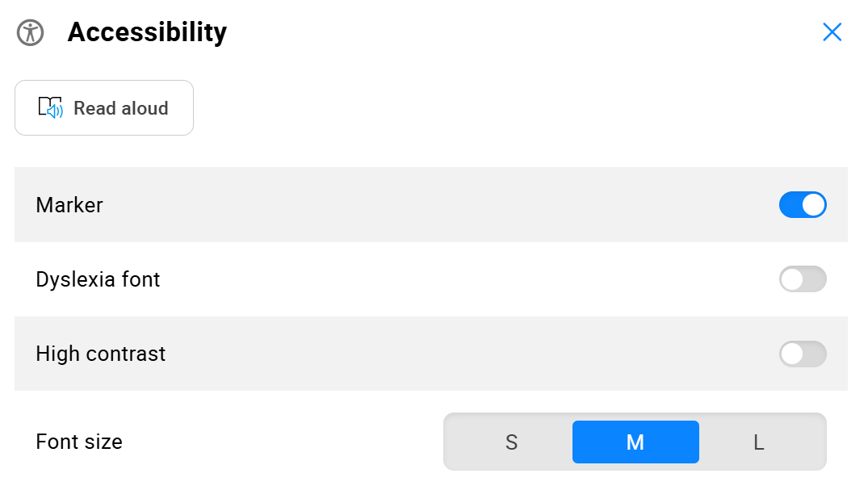Image resolution: width=868 pixels, height=486 pixels.
Task: Click the Dyslexia font label
Action: click(98, 279)
